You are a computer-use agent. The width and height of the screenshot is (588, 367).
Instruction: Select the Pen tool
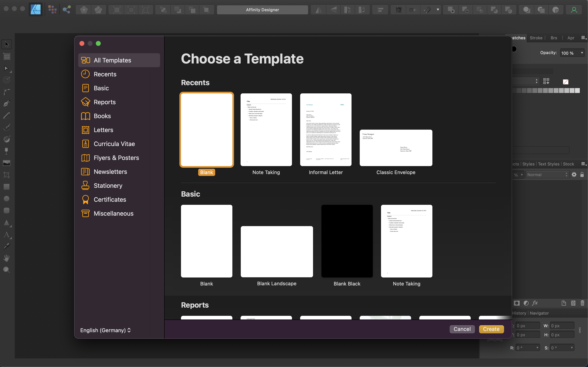click(7, 104)
